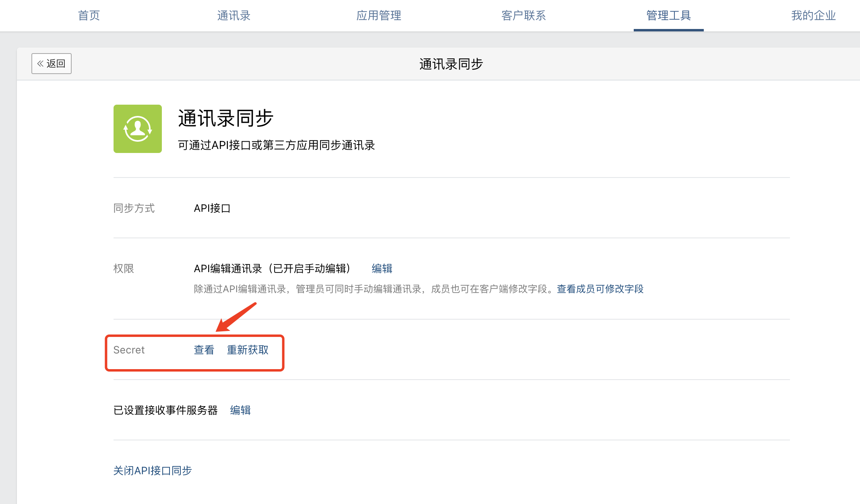The height and width of the screenshot is (504, 860).
Task: Click the 可通过API接口或第三方应用同步通讯录 description
Action: coord(276,145)
